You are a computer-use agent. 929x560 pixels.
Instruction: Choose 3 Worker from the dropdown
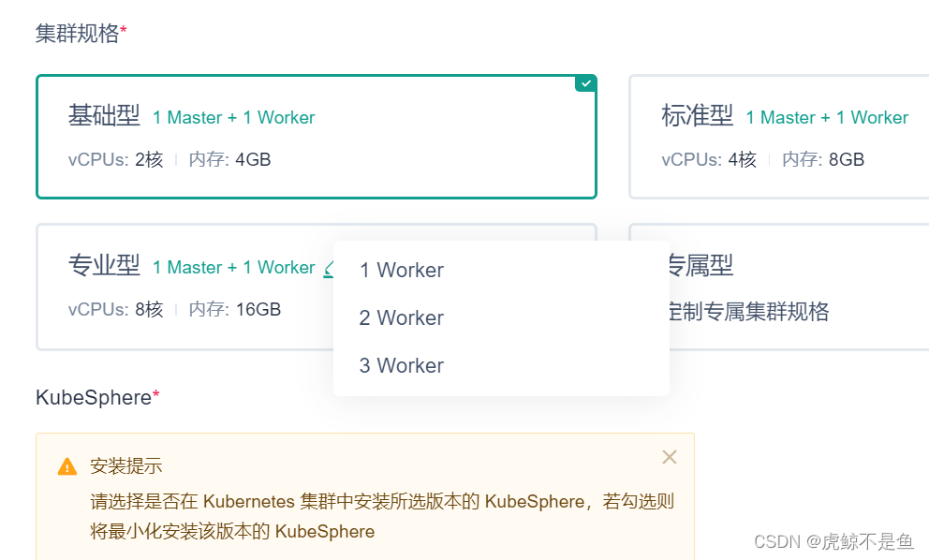click(501, 365)
